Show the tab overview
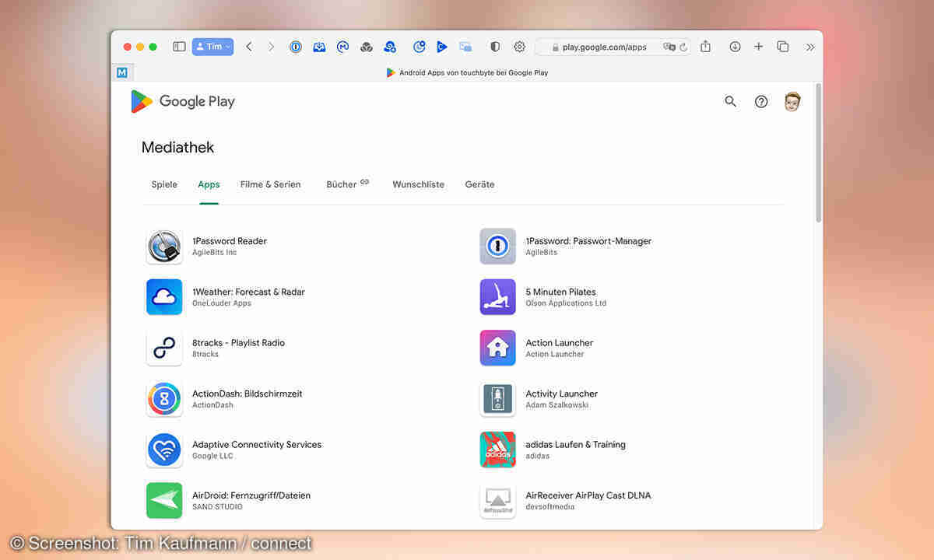Viewport: 934px width, 560px height. (783, 47)
